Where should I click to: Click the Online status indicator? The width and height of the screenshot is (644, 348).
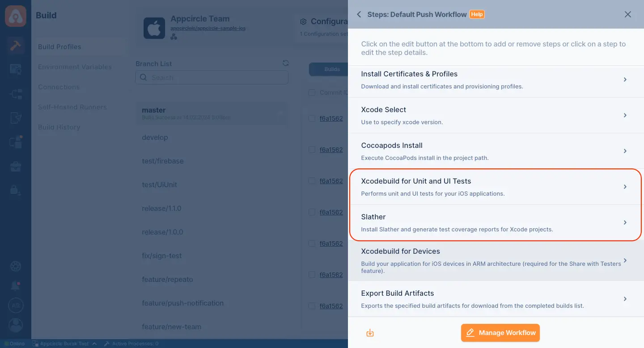(15, 344)
